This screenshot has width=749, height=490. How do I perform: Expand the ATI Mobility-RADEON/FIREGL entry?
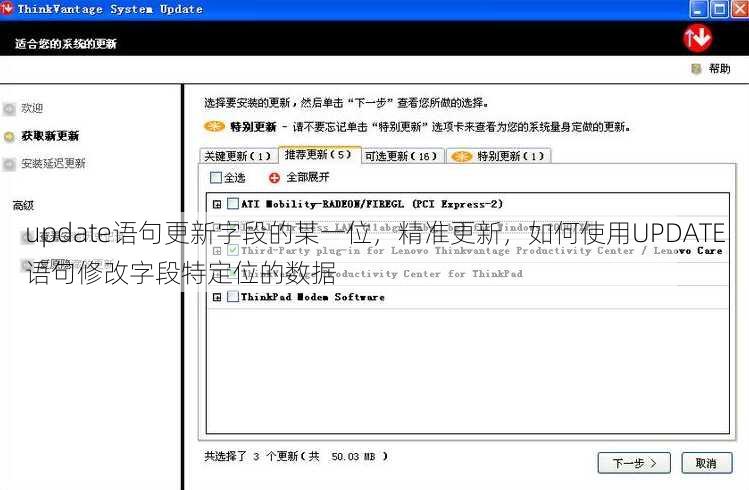[x=217, y=204]
